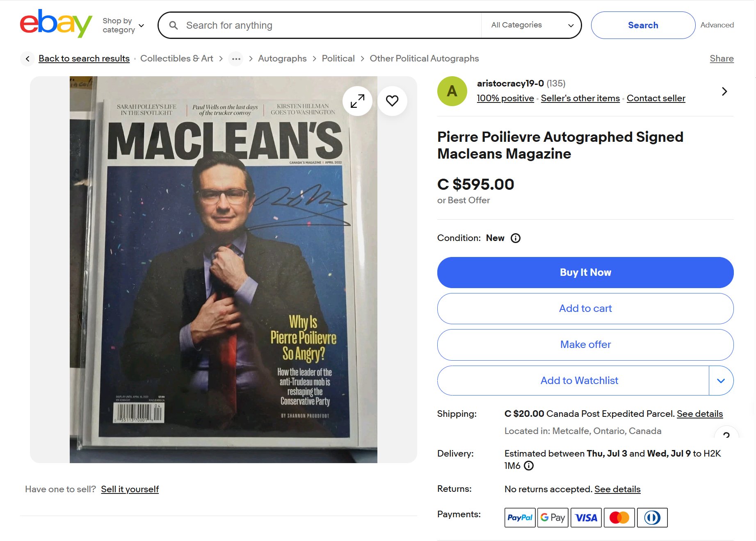The height and width of the screenshot is (541, 756).
Task: Open the condition info icon
Action: click(x=516, y=238)
